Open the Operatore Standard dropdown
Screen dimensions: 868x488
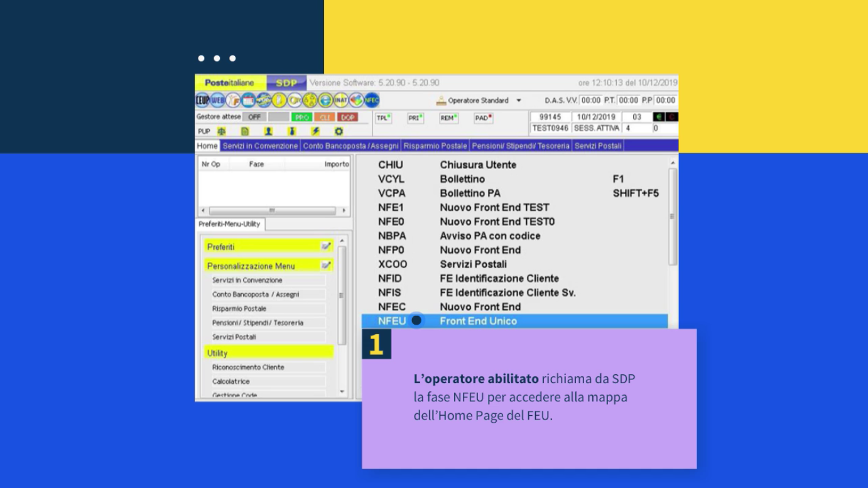[x=519, y=100]
